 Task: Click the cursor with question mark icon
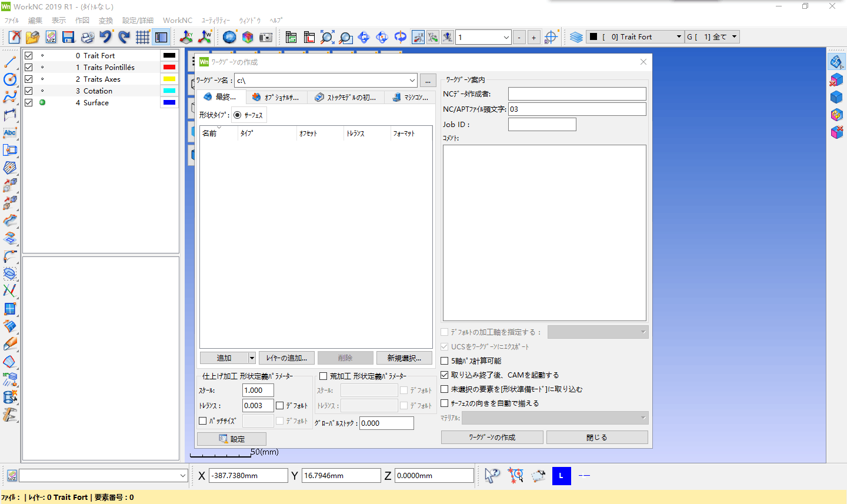click(492, 475)
